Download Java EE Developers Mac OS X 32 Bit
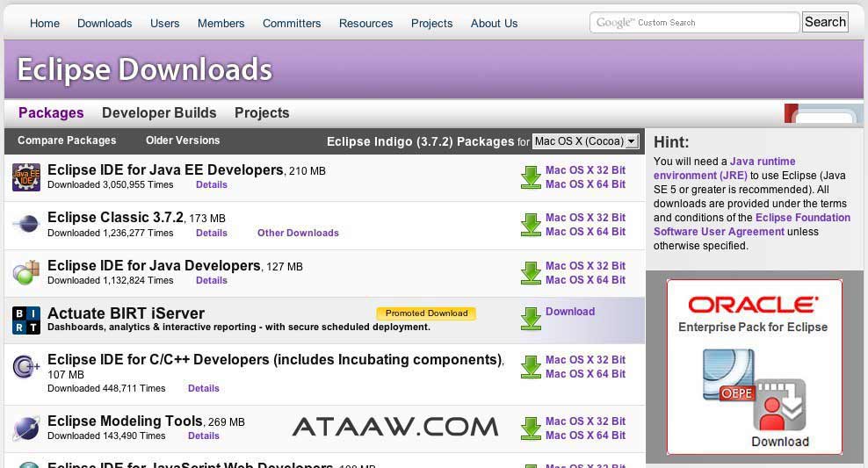Viewport: 868px width, 468px height. tap(586, 169)
